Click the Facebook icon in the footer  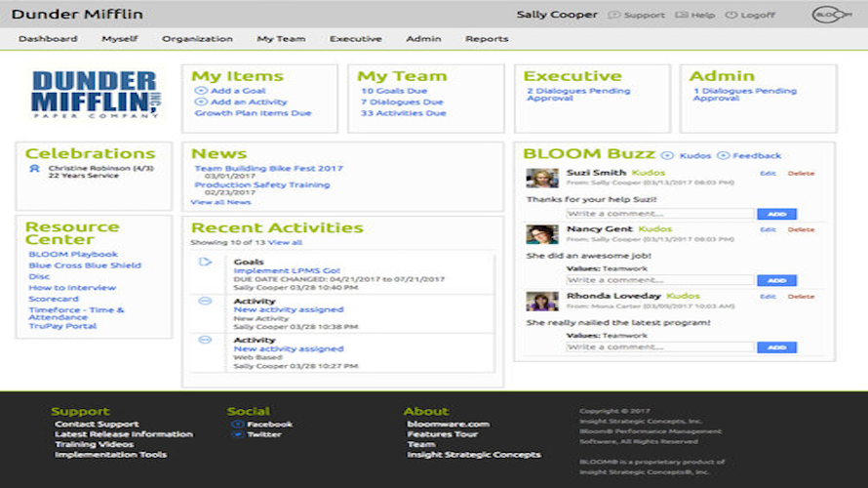tap(238, 425)
